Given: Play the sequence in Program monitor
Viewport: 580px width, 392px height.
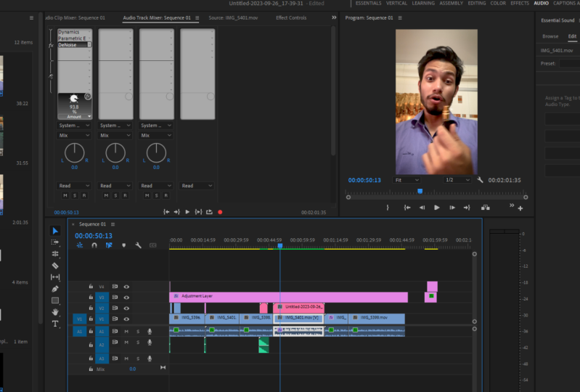Looking at the screenshot, I should point(437,208).
